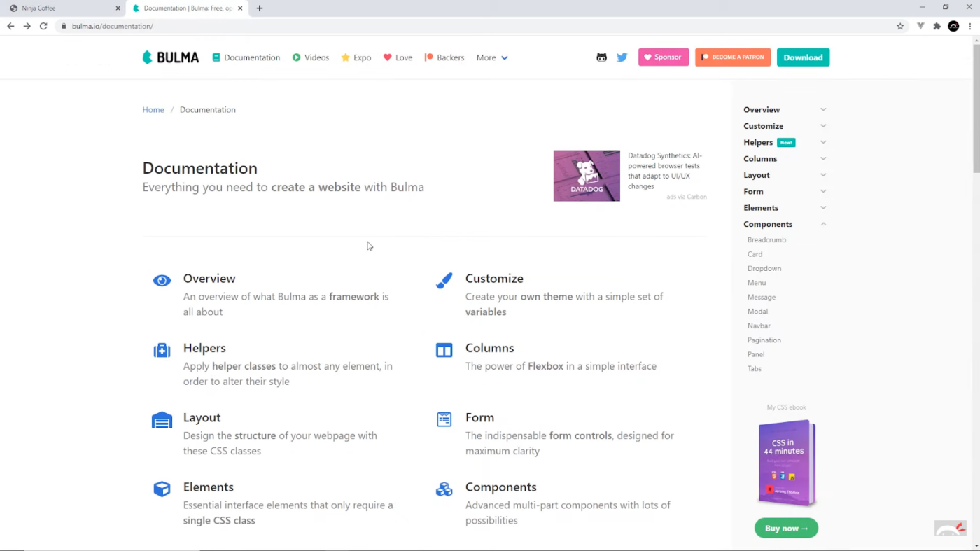Click the Buy now button for the CSS ebook
980x551 pixels.
tap(786, 528)
